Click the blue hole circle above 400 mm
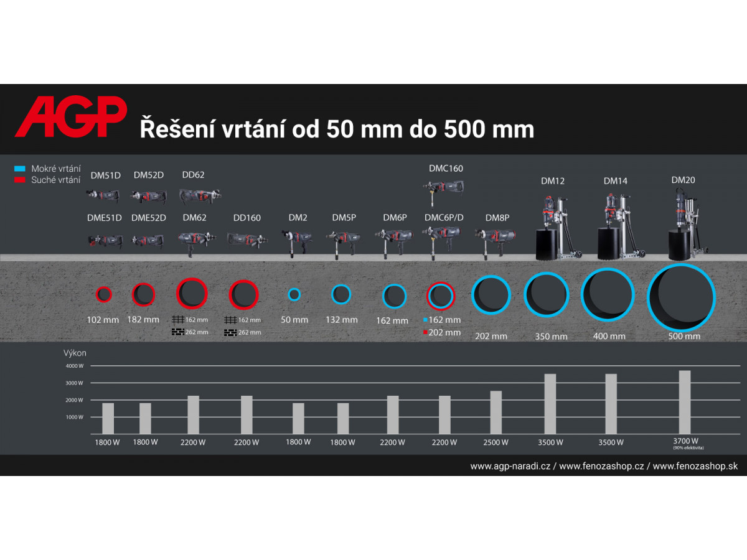Image resolution: width=747 pixels, height=560 pixels. pyautogui.click(x=608, y=294)
